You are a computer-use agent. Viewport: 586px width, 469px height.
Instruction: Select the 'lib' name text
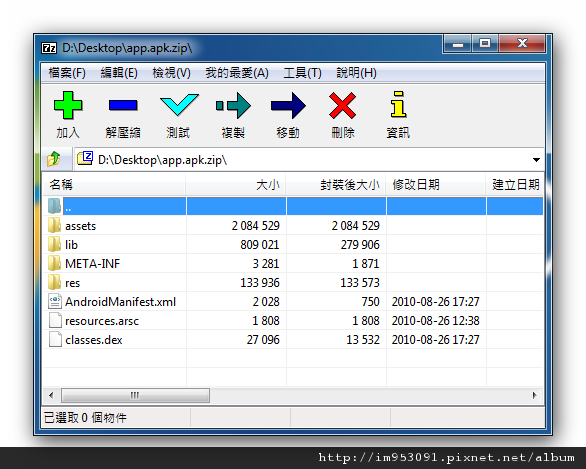(71, 245)
